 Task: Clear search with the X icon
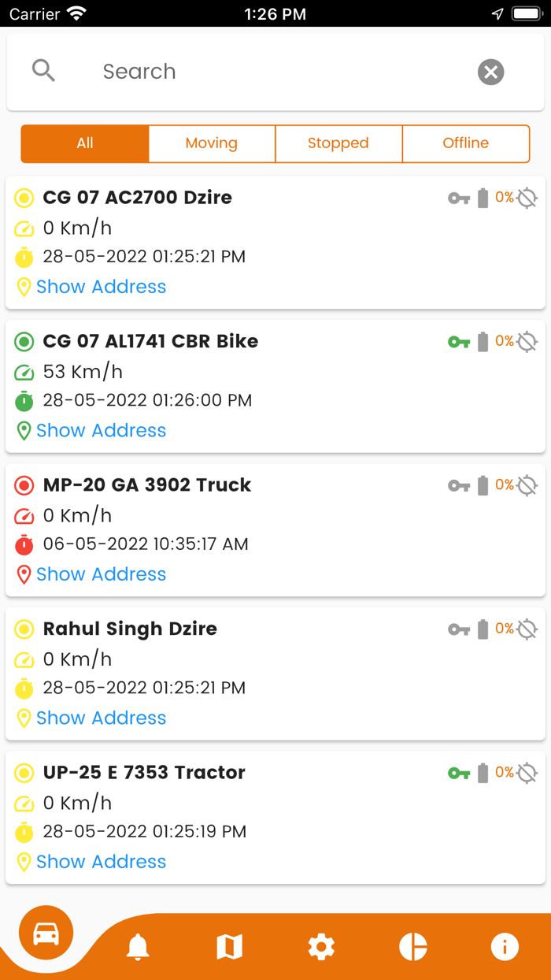(x=490, y=72)
